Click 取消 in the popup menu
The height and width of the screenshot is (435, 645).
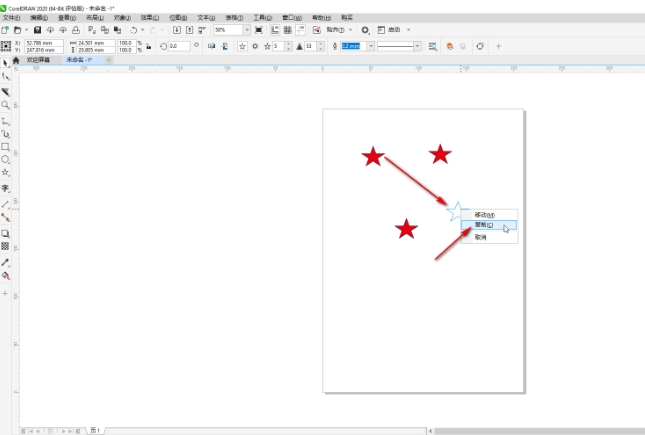pos(481,237)
